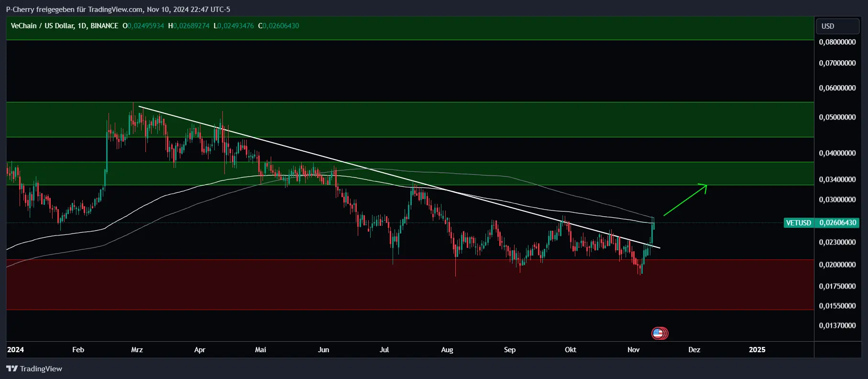Viewport: 868px width, 379px height.
Task: Click the USD currency selector button
Action: tap(837, 26)
